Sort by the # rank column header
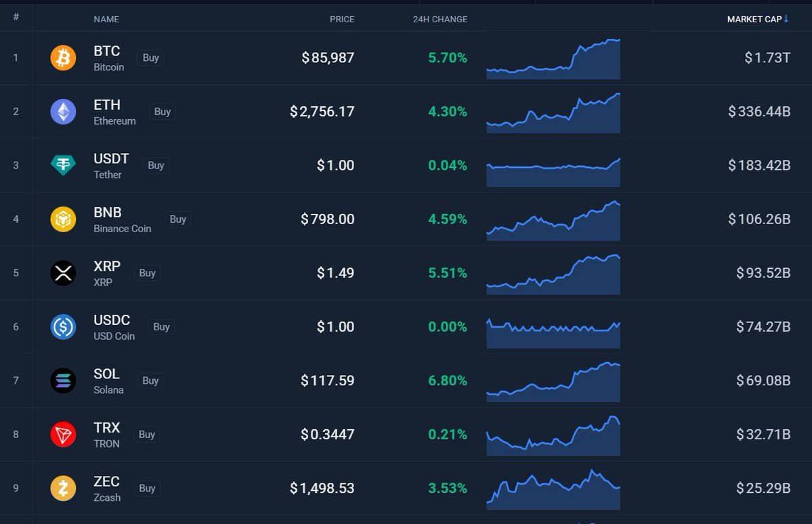This screenshot has height=524, width=812. pyautogui.click(x=16, y=17)
